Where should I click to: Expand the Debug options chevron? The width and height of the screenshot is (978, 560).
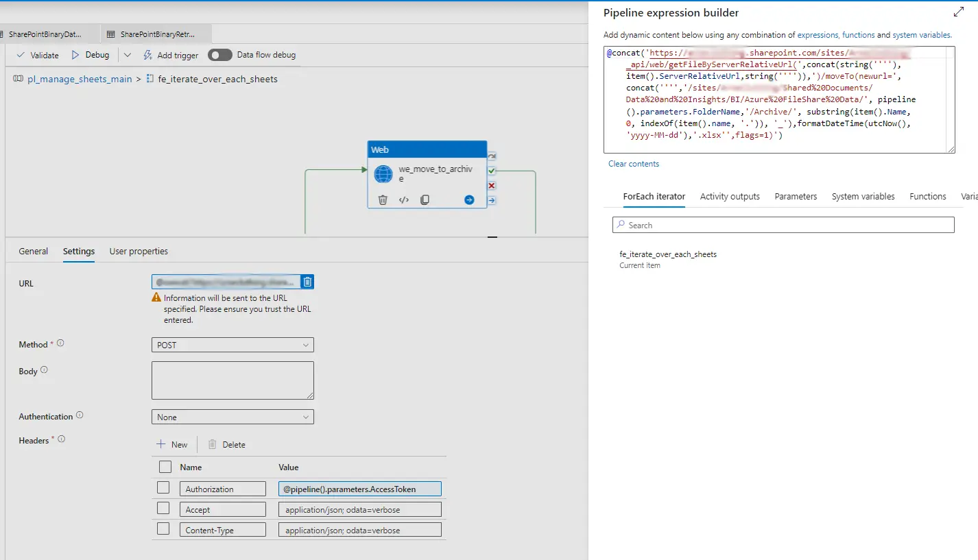point(128,55)
